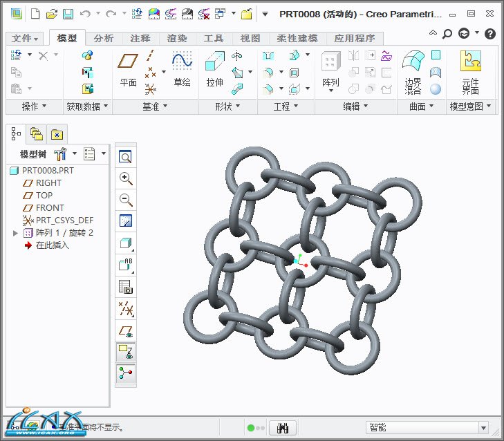The width and height of the screenshot is (504, 441).
Task: Click the zoom out magnifier icon
Action: coord(126,200)
